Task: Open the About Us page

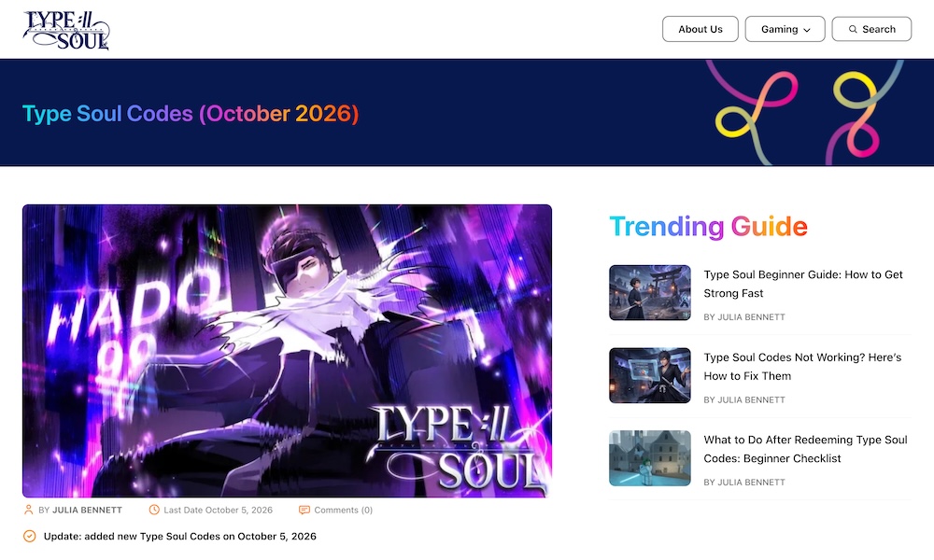Action: pyautogui.click(x=700, y=29)
